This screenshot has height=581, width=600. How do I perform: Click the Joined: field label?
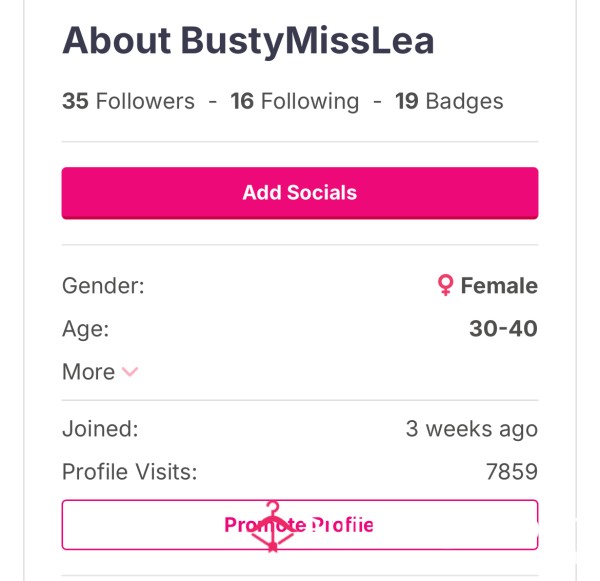click(x=100, y=429)
